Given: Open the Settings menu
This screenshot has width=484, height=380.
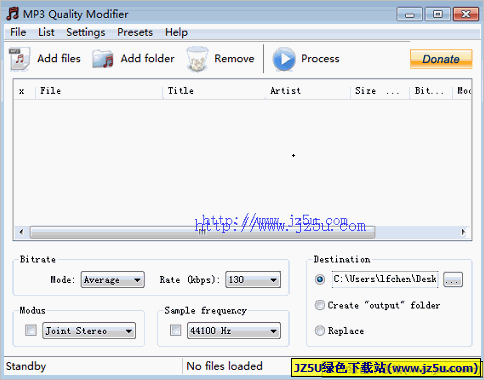Looking at the screenshot, I should point(86,32).
